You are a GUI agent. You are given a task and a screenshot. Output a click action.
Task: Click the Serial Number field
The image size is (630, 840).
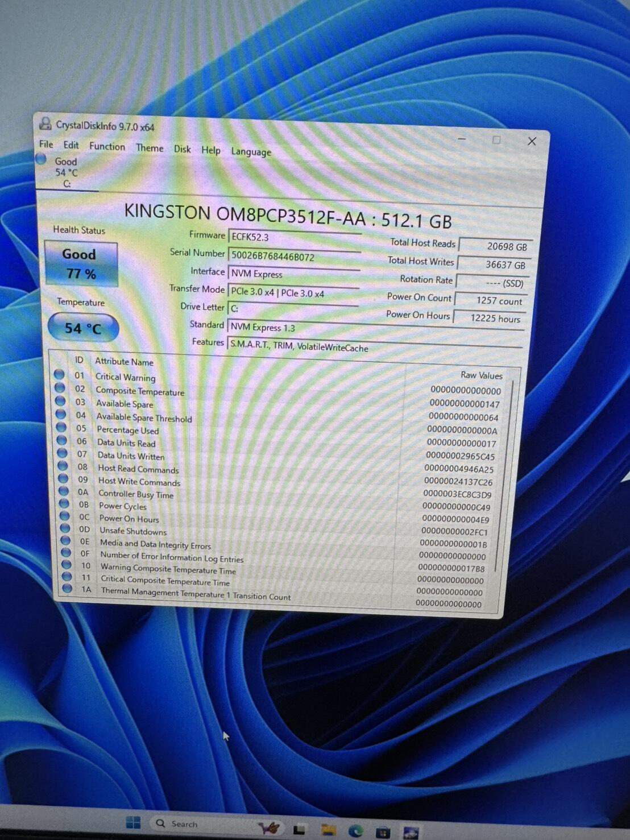click(295, 256)
